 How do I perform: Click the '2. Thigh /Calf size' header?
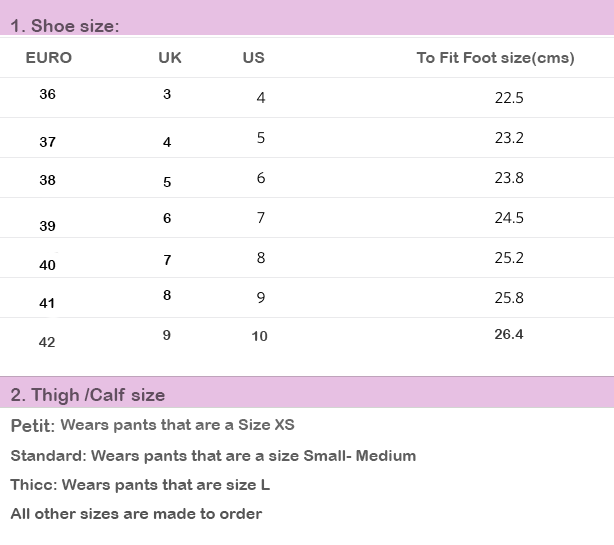click(x=88, y=395)
